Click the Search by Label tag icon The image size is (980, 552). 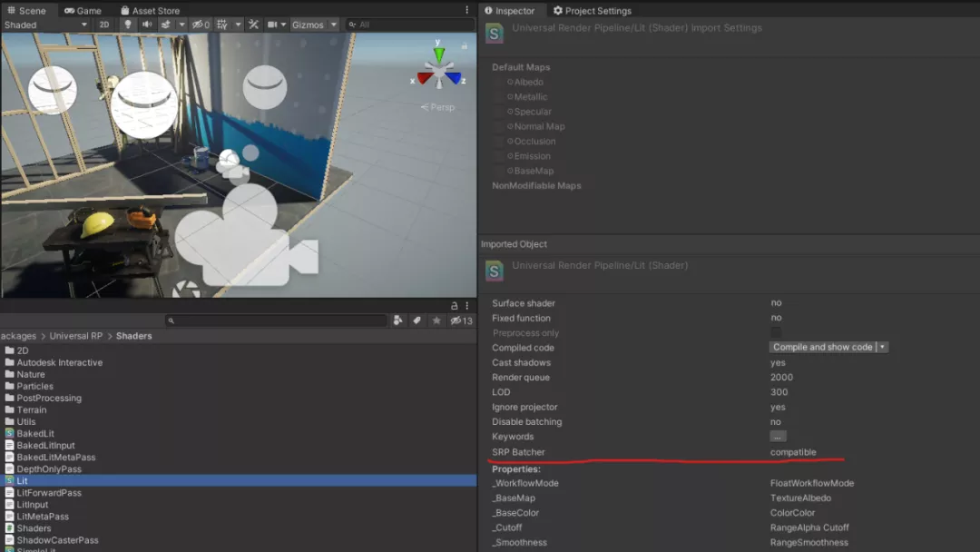pos(416,320)
